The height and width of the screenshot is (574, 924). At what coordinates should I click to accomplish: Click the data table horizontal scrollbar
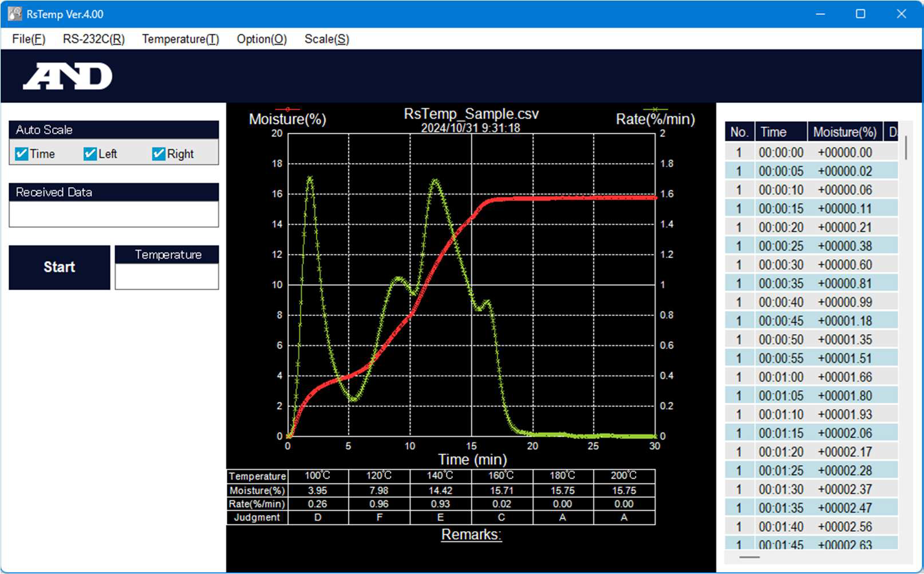click(749, 557)
